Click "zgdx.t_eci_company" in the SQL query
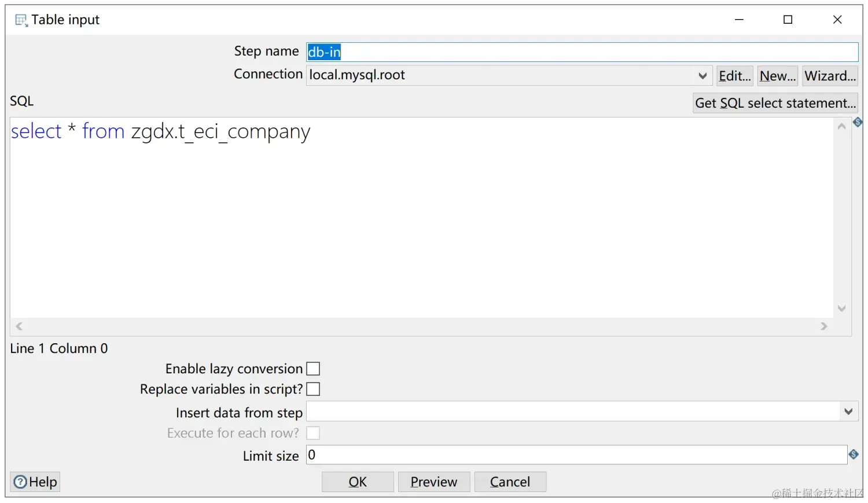868x503 pixels. (x=220, y=133)
